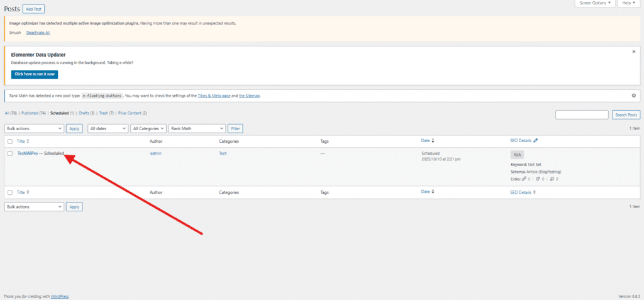Click the 'Click here to run it now' button

(x=35, y=74)
